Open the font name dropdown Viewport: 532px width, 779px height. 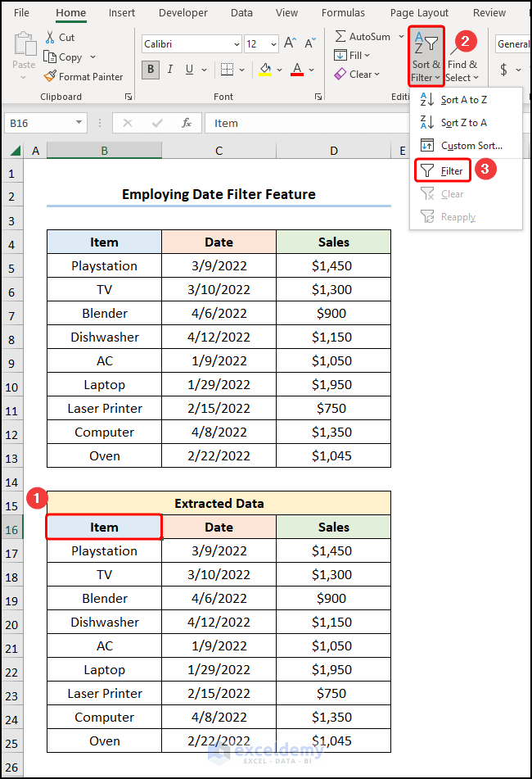click(x=237, y=44)
